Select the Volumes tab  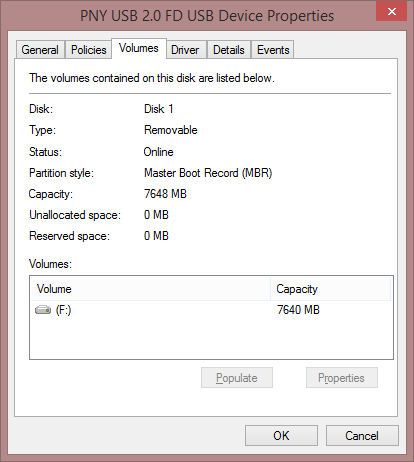[139, 49]
